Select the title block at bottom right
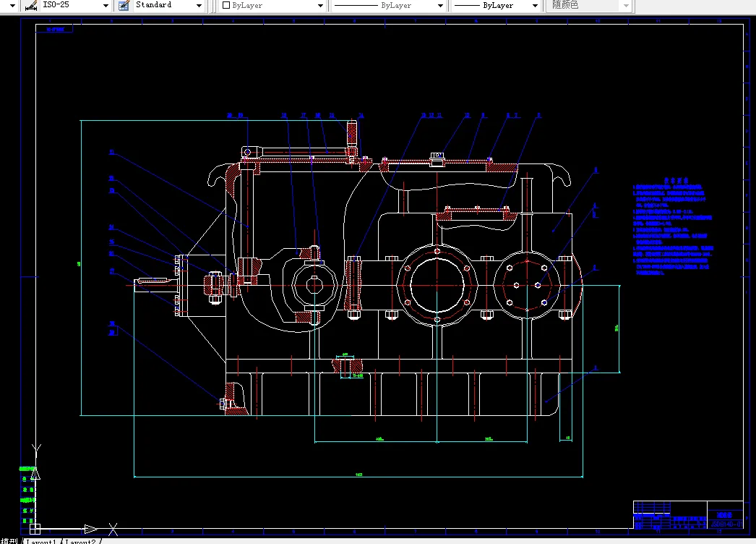The image size is (756, 544). [688, 515]
